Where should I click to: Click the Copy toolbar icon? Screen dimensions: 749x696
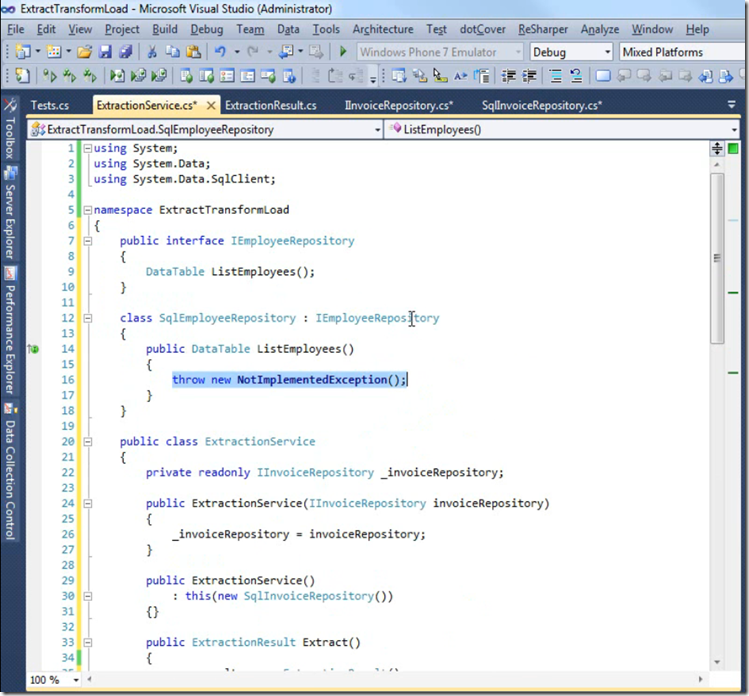click(172, 52)
